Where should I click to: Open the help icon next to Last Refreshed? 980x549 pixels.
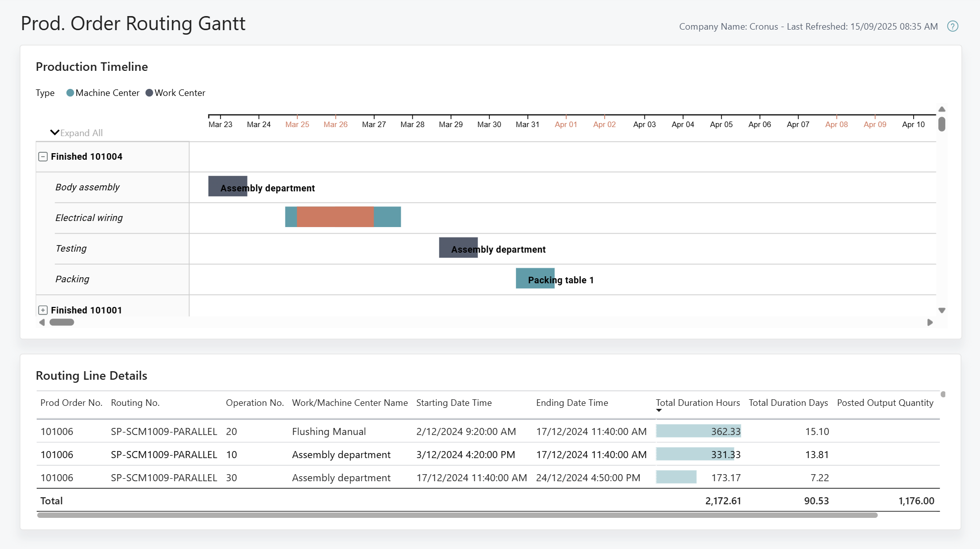[953, 26]
